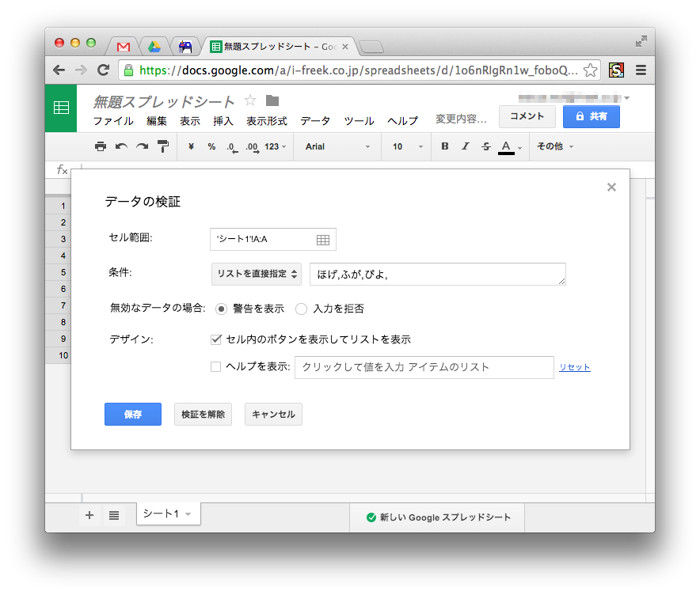700x595 pixels.
Task: Click the 保存 button to save validation
Action: pos(132,414)
